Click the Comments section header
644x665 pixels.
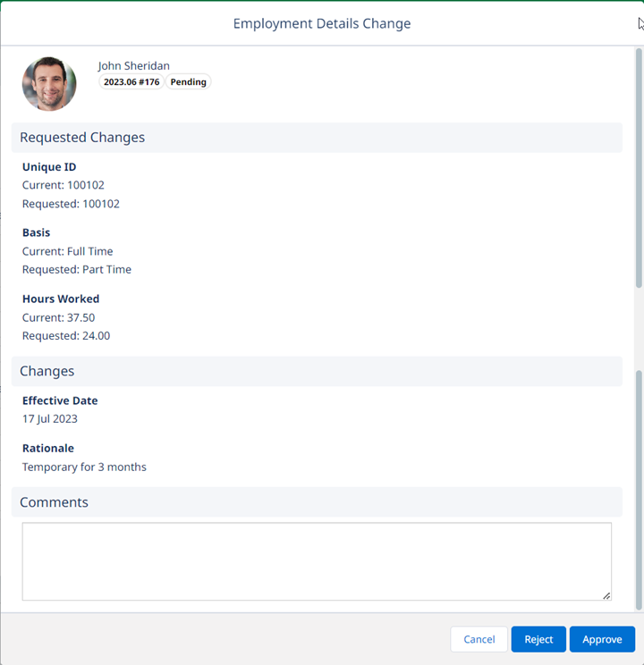pyautogui.click(x=55, y=502)
